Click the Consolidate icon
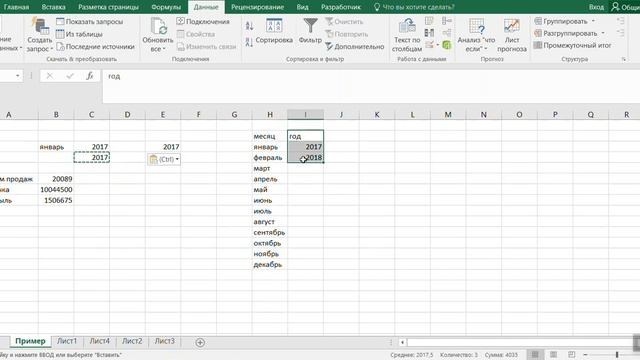 coord(447,21)
